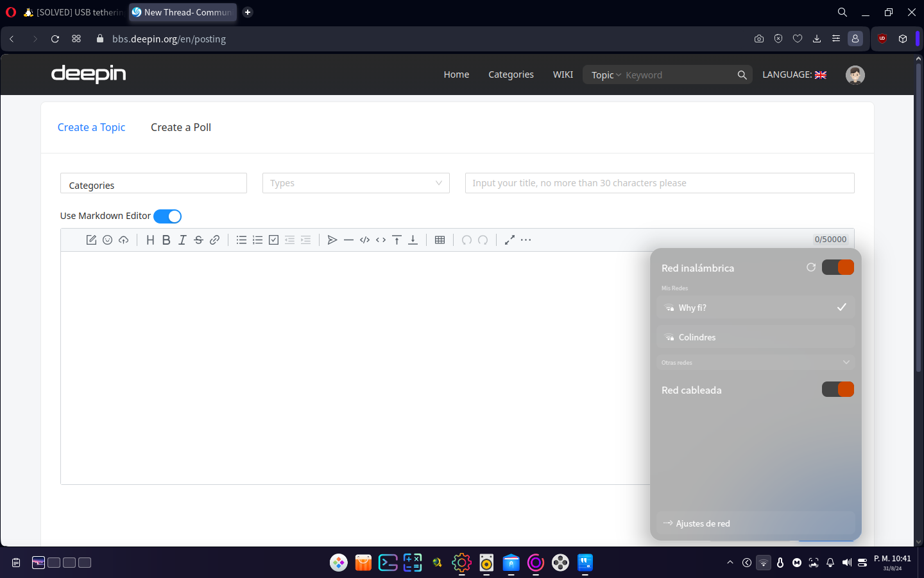The width and height of the screenshot is (924, 578).
Task: Open the user avatar profile menu
Action: coord(855,75)
